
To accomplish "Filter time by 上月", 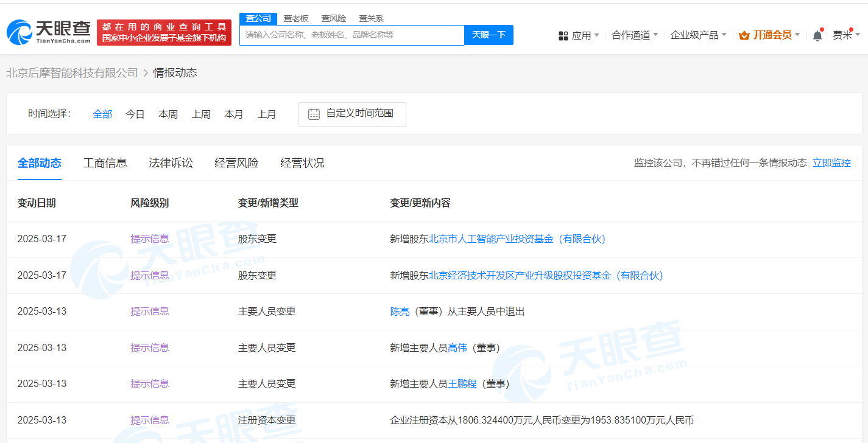I will [x=267, y=114].
